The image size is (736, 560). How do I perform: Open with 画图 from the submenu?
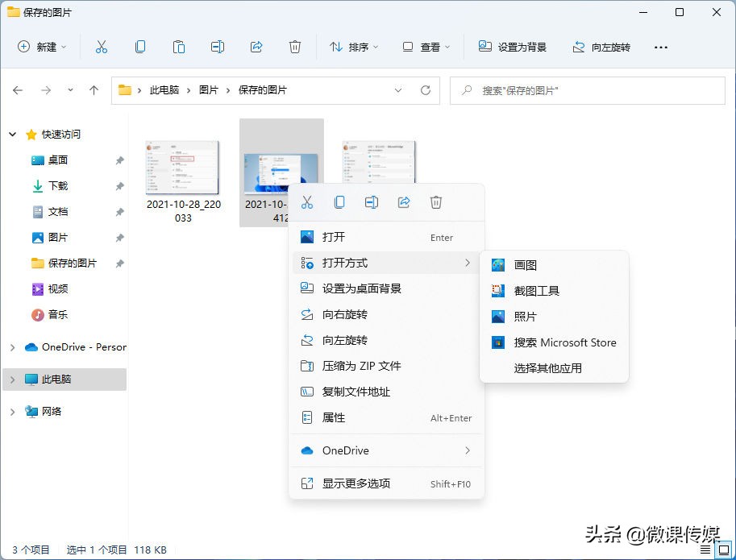(554, 265)
